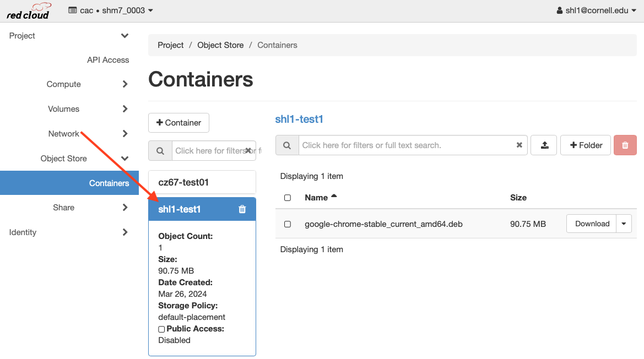Open the dropdown arrow beside Download
This screenshot has width=644, height=359.
click(624, 224)
